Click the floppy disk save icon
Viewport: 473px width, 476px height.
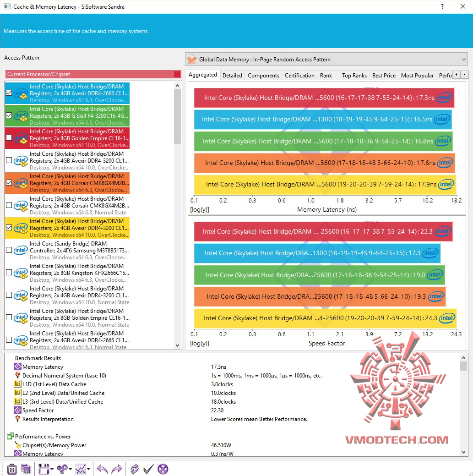click(43, 469)
